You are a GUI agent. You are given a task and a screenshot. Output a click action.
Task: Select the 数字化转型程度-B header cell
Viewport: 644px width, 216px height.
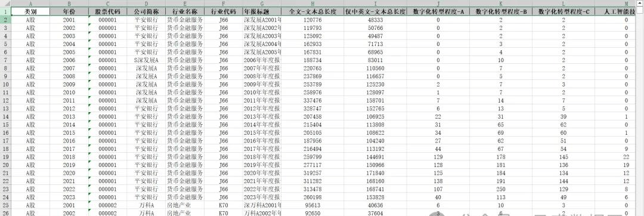click(501, 11)
